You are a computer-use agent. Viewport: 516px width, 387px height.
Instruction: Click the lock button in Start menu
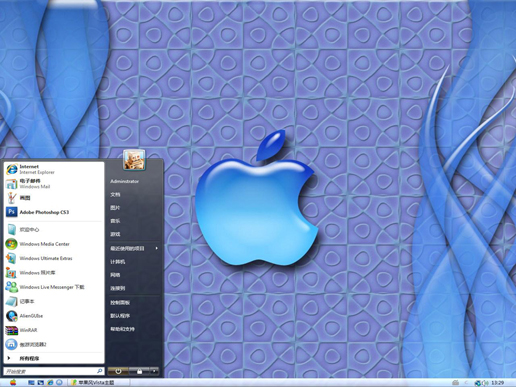click(x=139, y=371)
